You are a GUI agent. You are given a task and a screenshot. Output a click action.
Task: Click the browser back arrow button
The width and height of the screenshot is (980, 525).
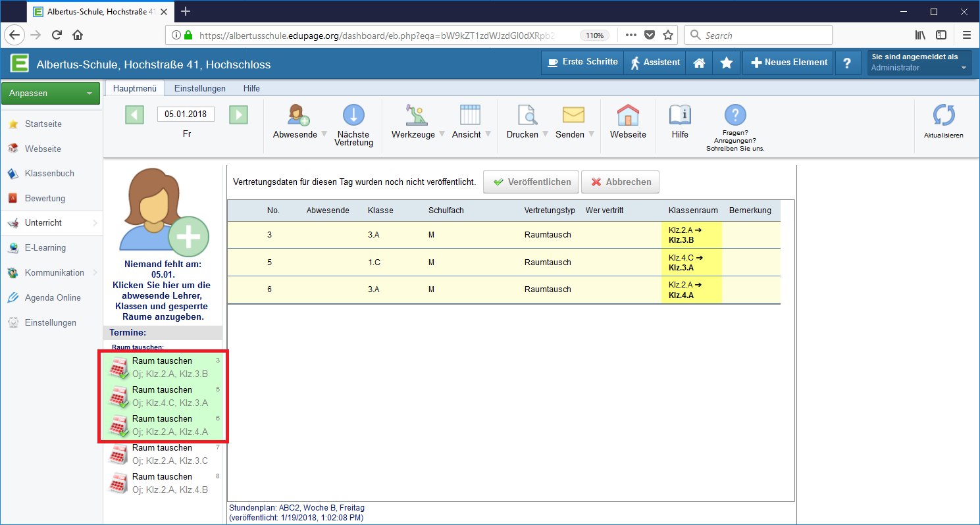(14, 36)
